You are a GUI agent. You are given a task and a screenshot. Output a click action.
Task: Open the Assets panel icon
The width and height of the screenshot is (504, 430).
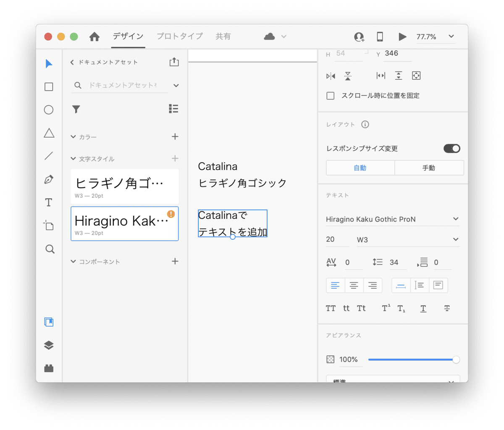click(49, 322)
